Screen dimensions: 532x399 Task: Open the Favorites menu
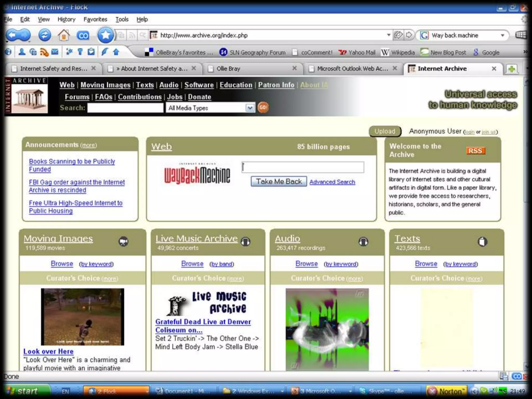tap(95, 19)
